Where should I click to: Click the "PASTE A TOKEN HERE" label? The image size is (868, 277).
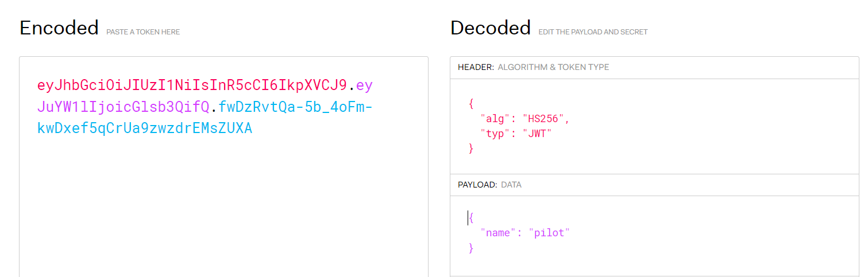(x=143, y=32)
